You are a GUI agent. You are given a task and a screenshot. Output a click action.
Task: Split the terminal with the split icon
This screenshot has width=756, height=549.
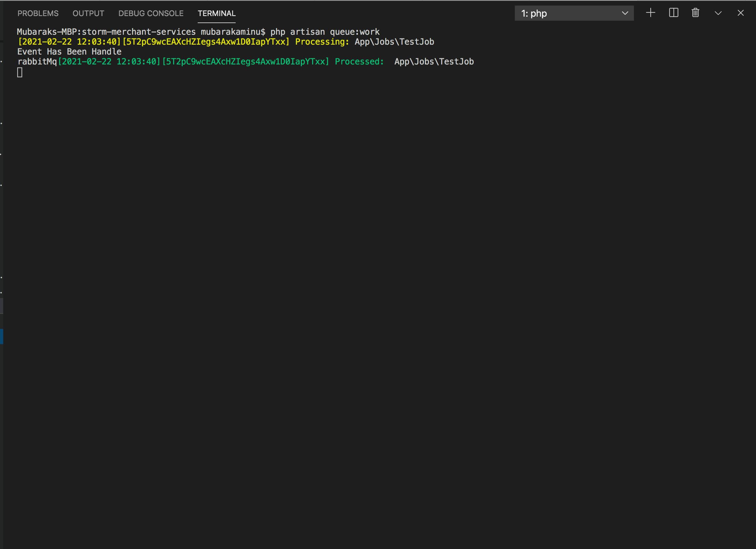coord(673,13)
